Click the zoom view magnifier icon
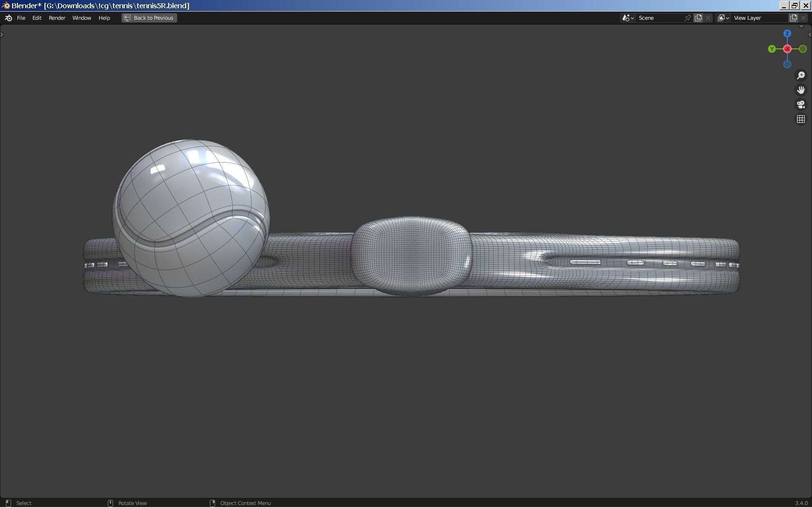This screenshot has width=812, height=508. (x=801, y=75)
